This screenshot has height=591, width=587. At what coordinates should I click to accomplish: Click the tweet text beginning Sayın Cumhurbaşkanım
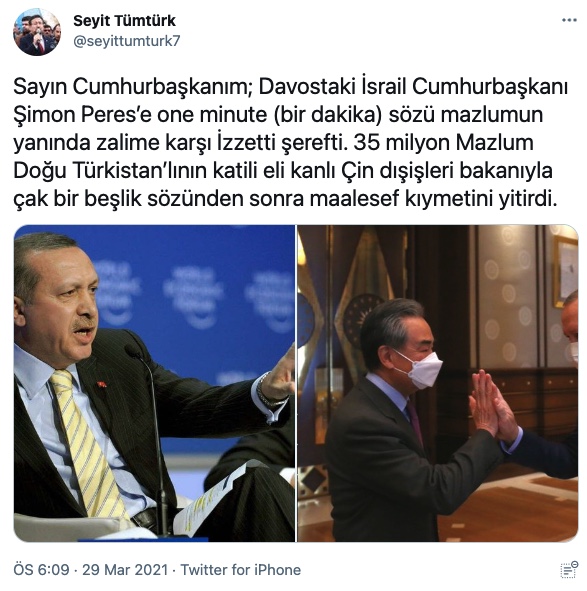(290, 143)
